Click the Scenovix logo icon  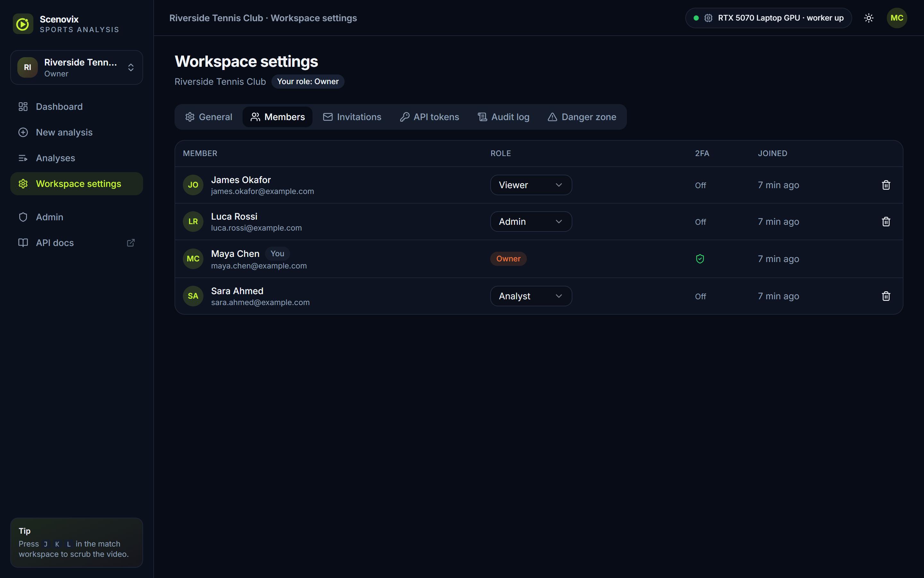[x=23, y=24]
